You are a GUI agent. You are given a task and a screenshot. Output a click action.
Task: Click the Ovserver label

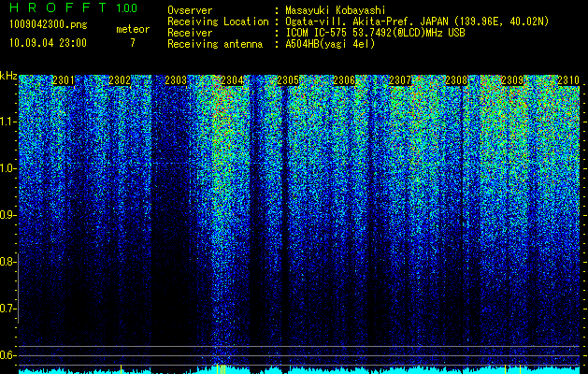tap(190, 10)
